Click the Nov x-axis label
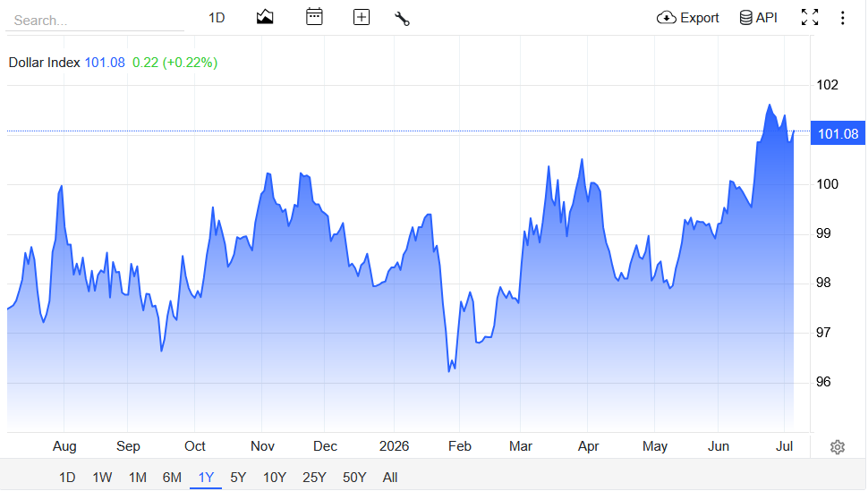The image size is (868, 491). point(262,446)
